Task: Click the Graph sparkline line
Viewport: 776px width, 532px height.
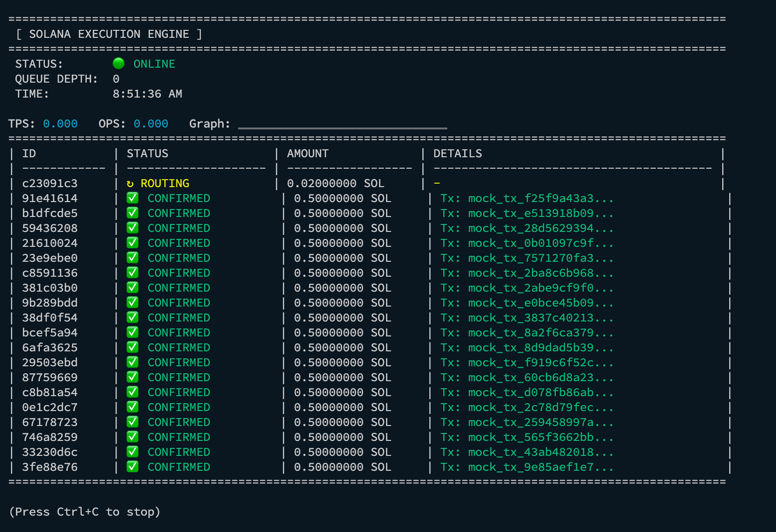Action: [343, 128]
